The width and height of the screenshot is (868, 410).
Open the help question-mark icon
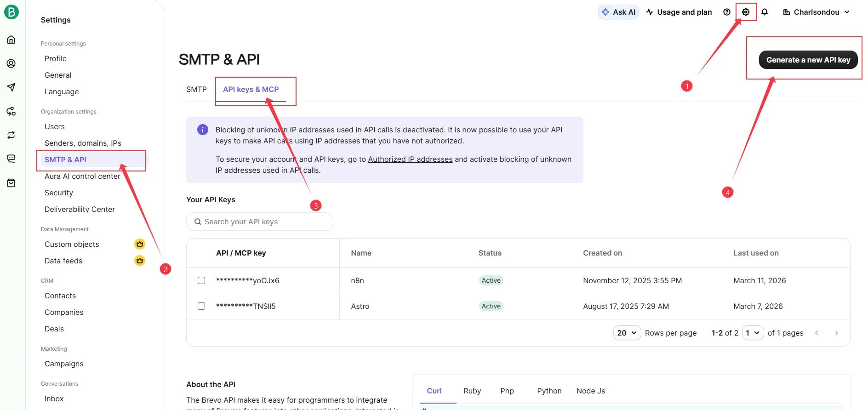(727, 12)
